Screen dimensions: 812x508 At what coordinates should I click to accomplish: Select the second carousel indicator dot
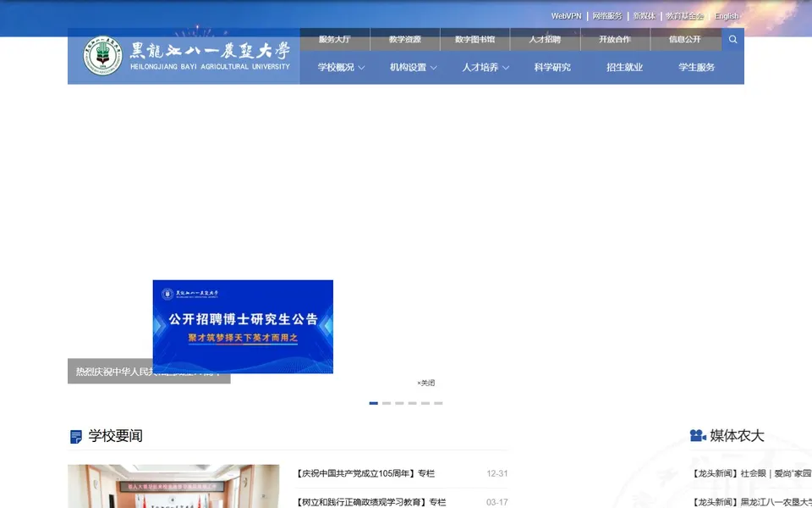click(x=387, y=403)
